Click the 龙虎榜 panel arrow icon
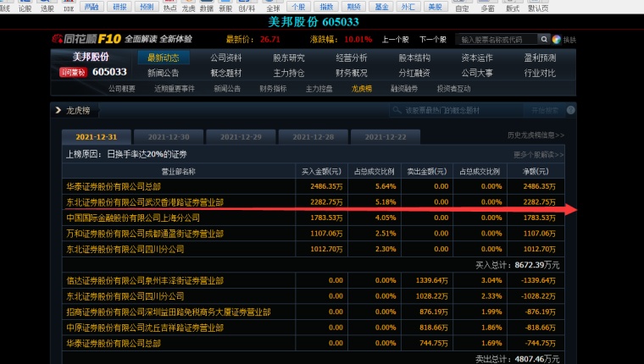 [x=58, y=110]
